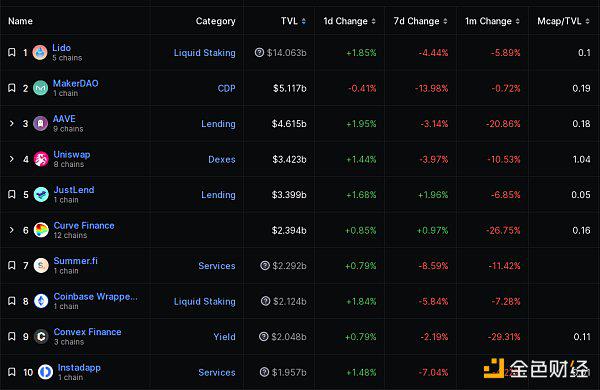The width and height of the screenshot is (600, 390).
Task: Open the Dexes category link
Action: tap(222, 159)
